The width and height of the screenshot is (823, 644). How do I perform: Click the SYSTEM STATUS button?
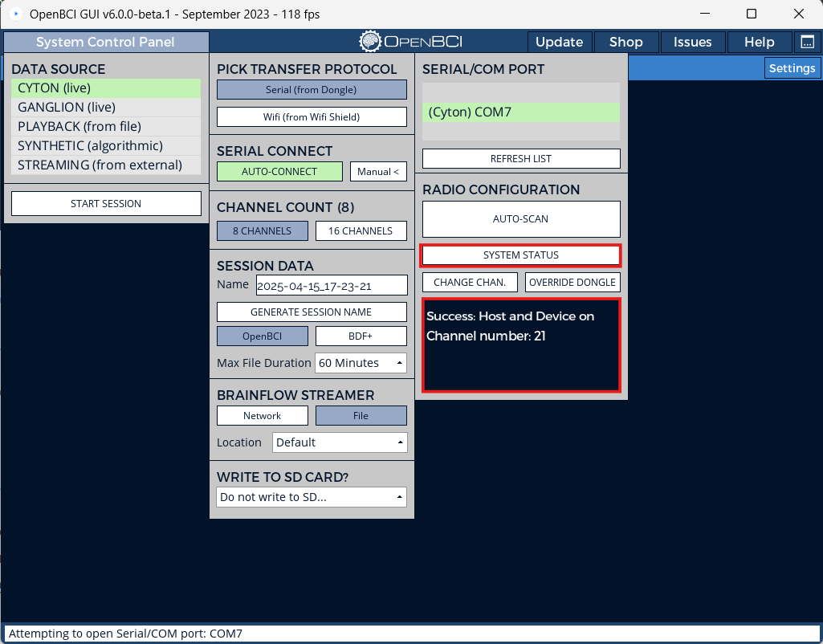click(521, 255)
